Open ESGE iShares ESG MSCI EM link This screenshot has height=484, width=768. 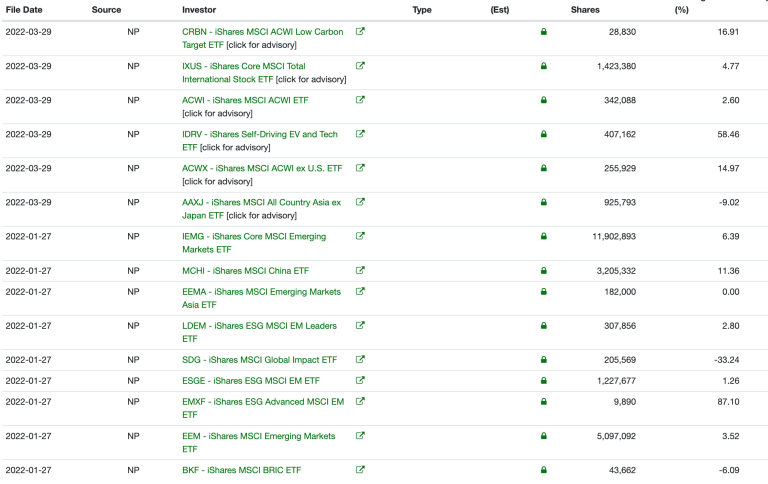point(251,381)
